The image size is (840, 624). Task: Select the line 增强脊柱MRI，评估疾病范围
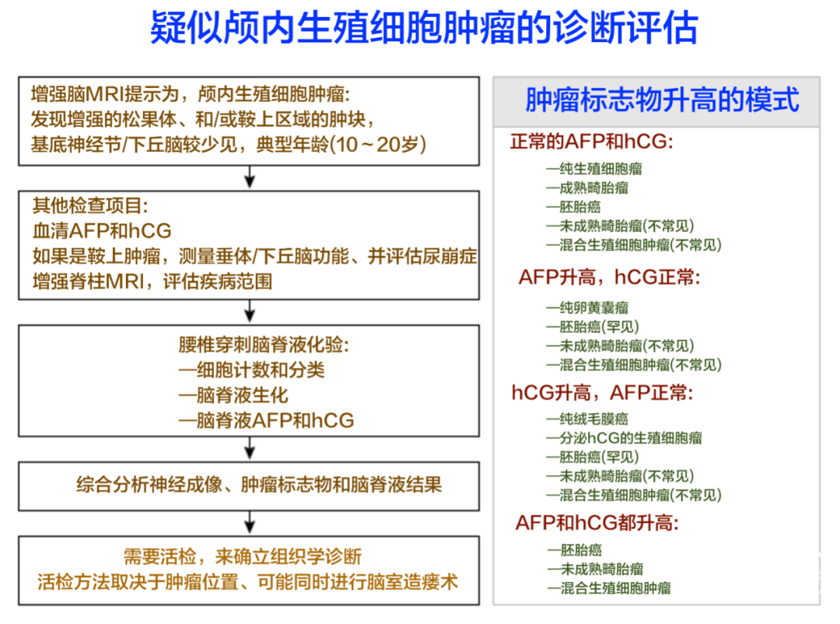pos(152,282)
